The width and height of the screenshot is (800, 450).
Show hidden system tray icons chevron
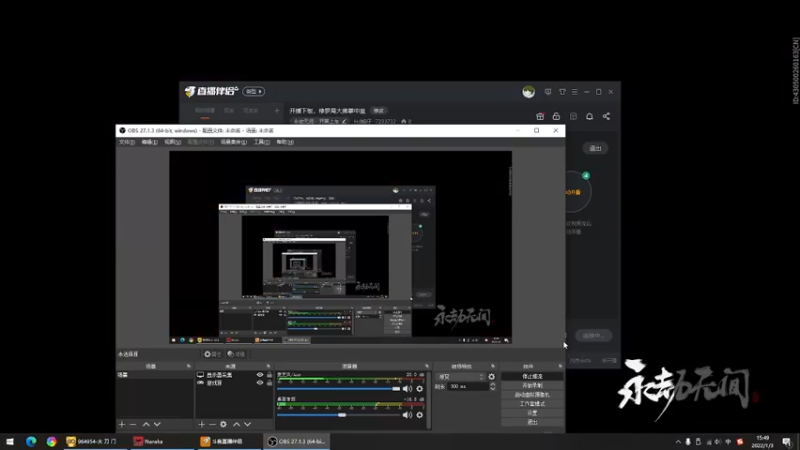click(678, 442)
